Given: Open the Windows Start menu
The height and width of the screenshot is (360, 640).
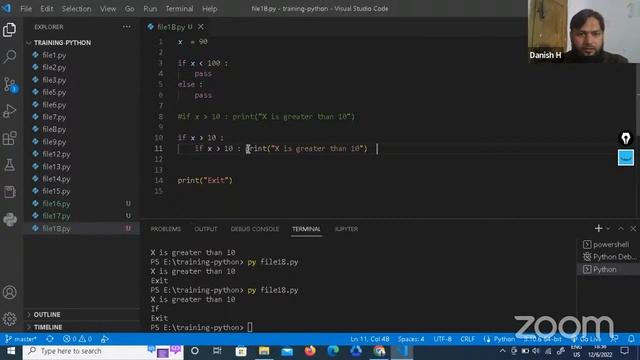Looking at the screenshot, I should (11, 351).
